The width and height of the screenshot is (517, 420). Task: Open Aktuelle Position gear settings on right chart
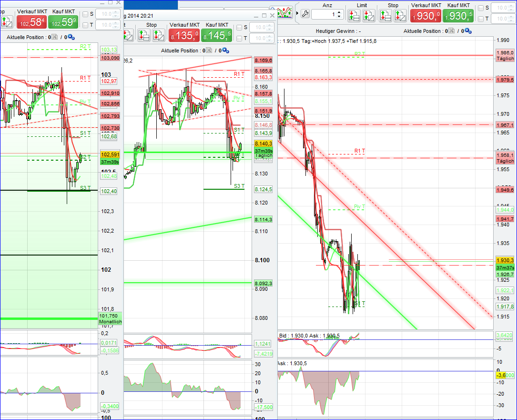(469, 30)
